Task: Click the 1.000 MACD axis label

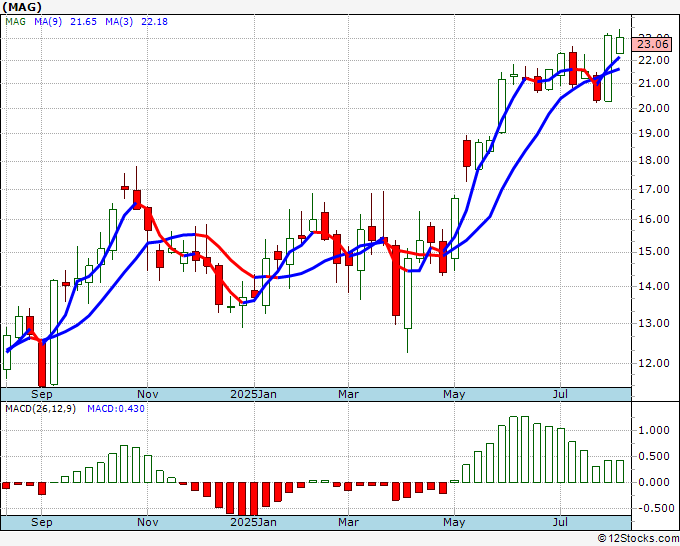Action: (654, 431)
